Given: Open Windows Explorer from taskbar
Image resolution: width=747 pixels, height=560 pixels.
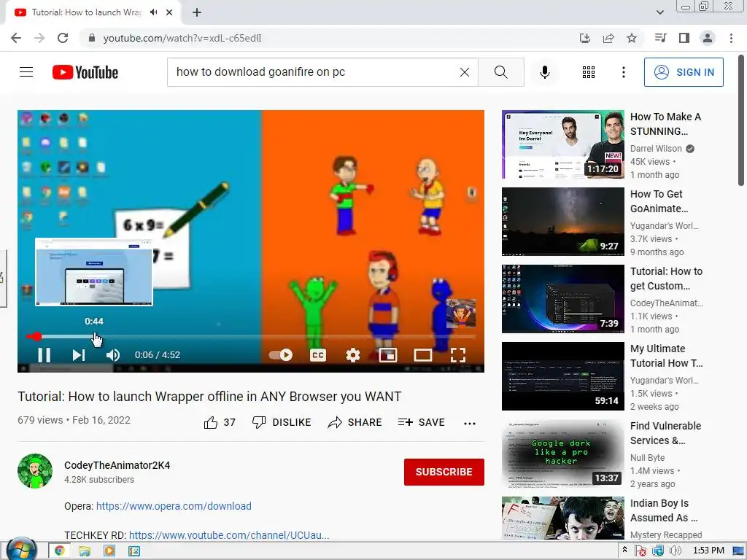Looking at the screenshot, I should click(85, 551).
